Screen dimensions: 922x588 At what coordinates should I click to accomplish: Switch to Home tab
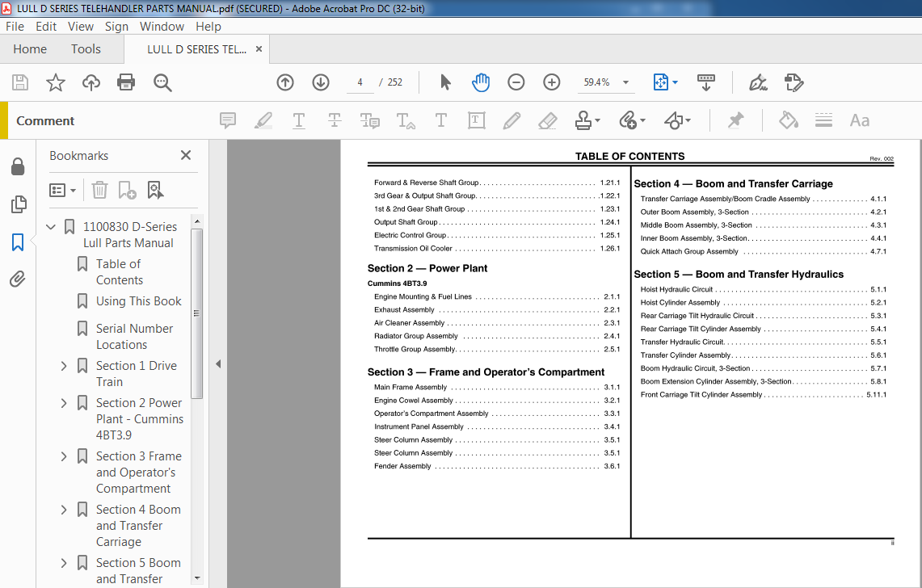click(x=29, y=49)
